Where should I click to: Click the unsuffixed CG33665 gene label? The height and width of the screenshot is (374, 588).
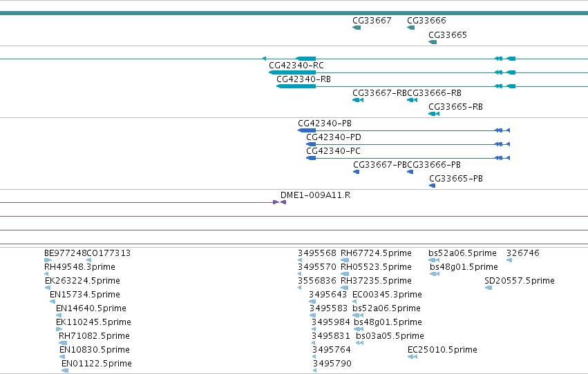pos(447,35)
